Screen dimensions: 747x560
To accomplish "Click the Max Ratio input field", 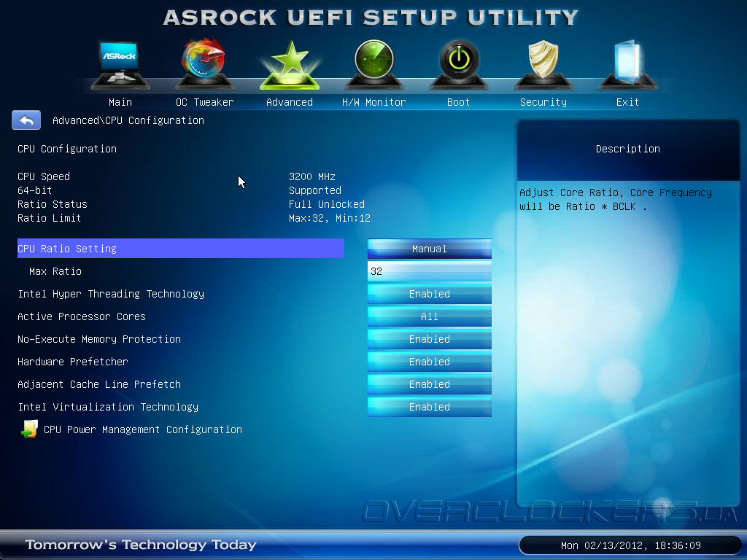I will [x=429, y=271].
